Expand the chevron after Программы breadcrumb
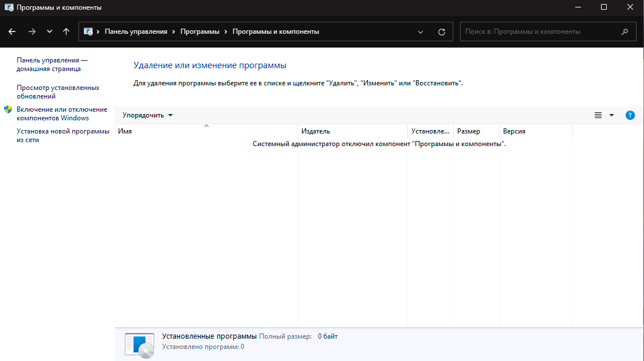644x361 pixels. click(226, 32)
